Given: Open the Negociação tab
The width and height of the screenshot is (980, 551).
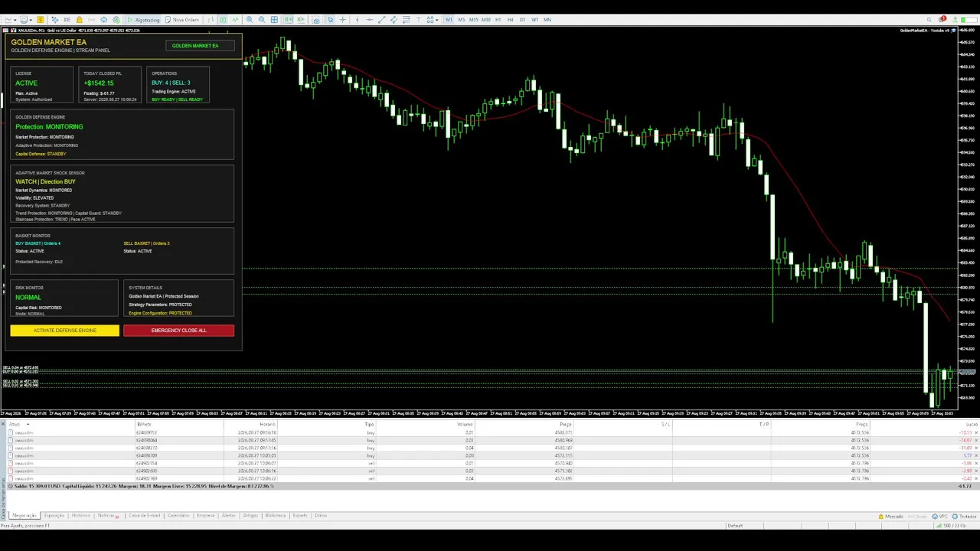Looking at the screenshot, I should click(25, 516).
